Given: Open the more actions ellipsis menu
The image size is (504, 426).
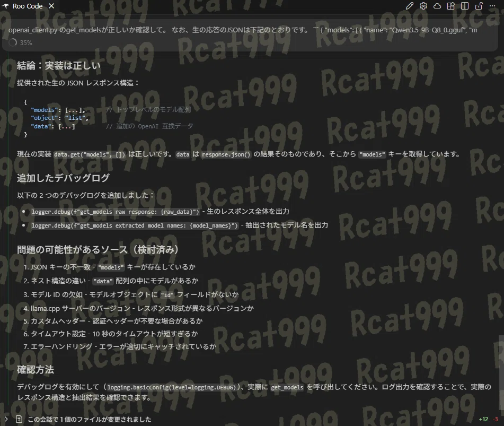Looking at the screenshot, I should point(492,6).
